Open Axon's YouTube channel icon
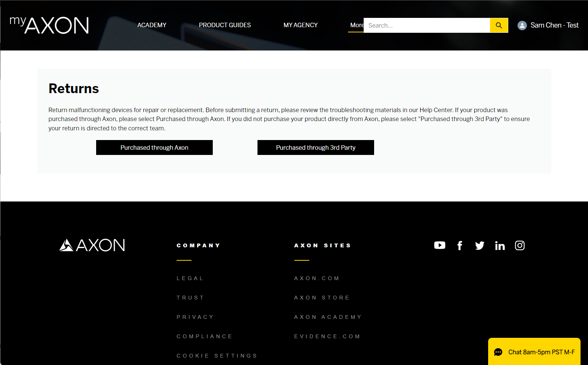Image resolution: width=588 pixels, height=365 pixels. pos(440,245)
